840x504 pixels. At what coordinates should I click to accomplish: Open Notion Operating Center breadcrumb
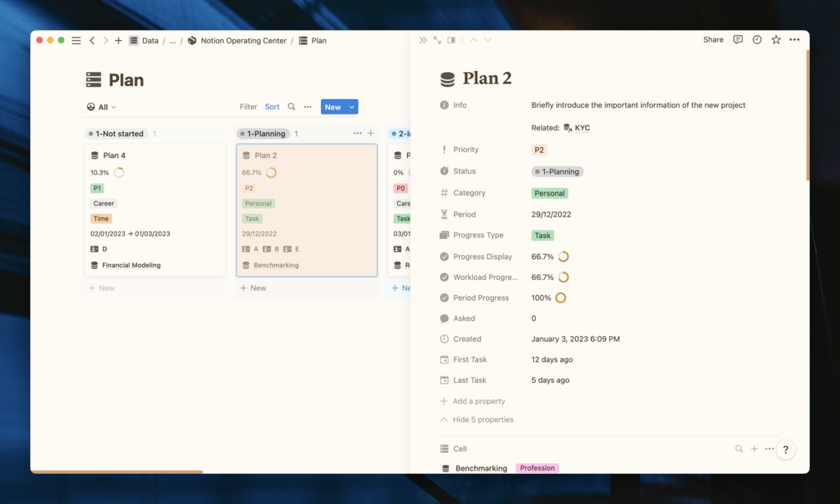pyautogui.click(x=237, y=41)
